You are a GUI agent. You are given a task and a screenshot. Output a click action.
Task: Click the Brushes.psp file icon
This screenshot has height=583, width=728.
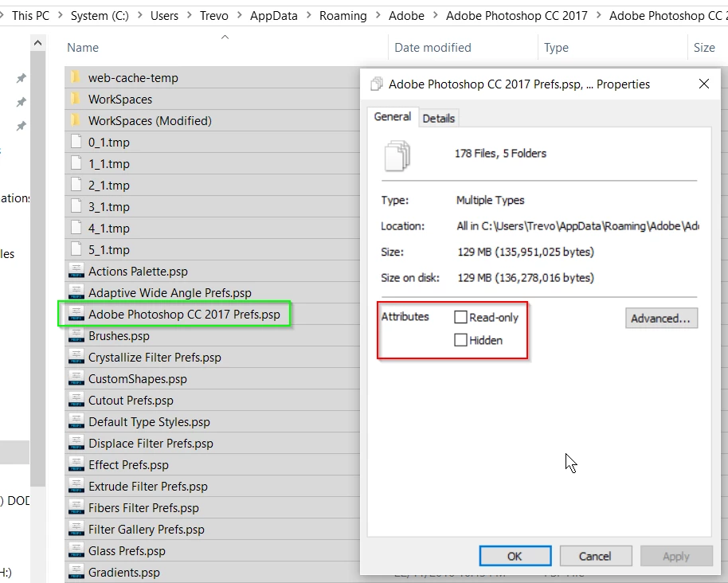pos(76,335)
